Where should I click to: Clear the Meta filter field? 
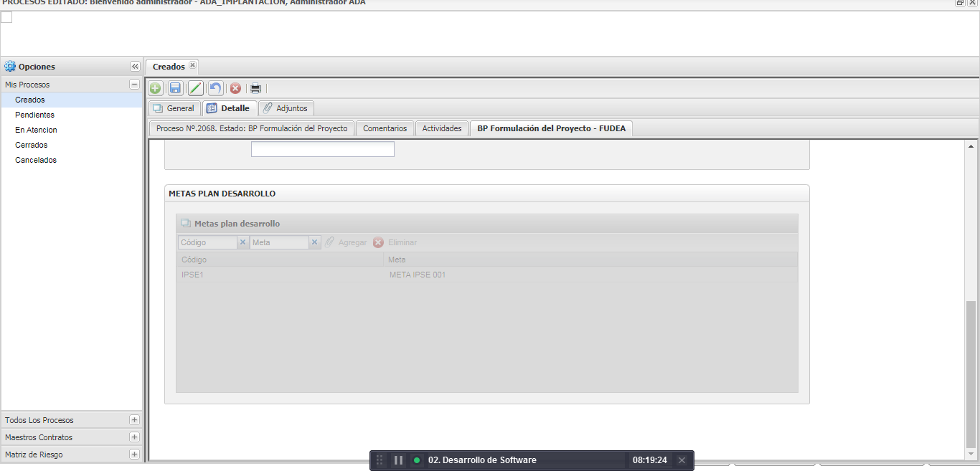pyautogui.click(x=314, y=242)
